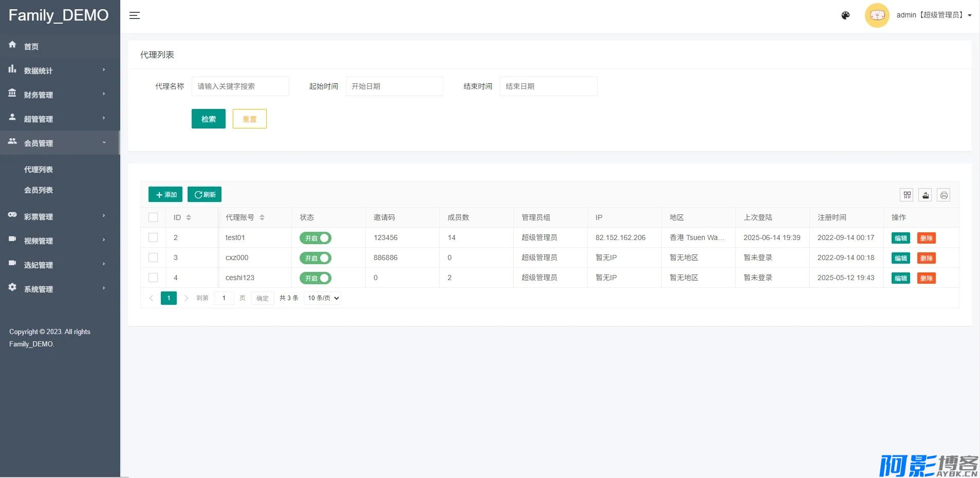Click the print table icon
This screenshot has width=980, height=478.
944,195
